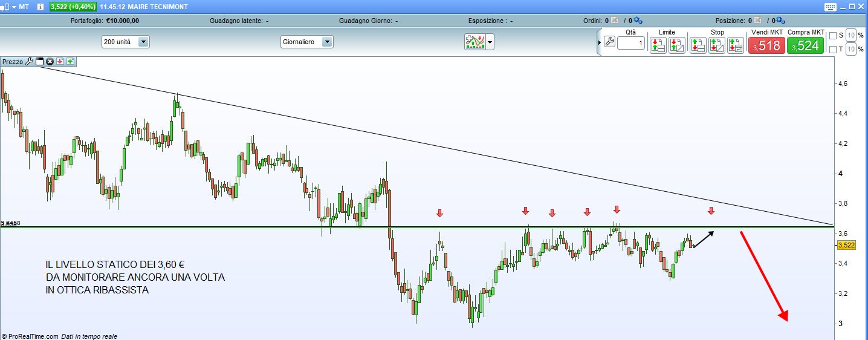The width and height of the screenshot is (868, 340).
Task: Select the 200 unità dropdown
Action: (125, 42)
